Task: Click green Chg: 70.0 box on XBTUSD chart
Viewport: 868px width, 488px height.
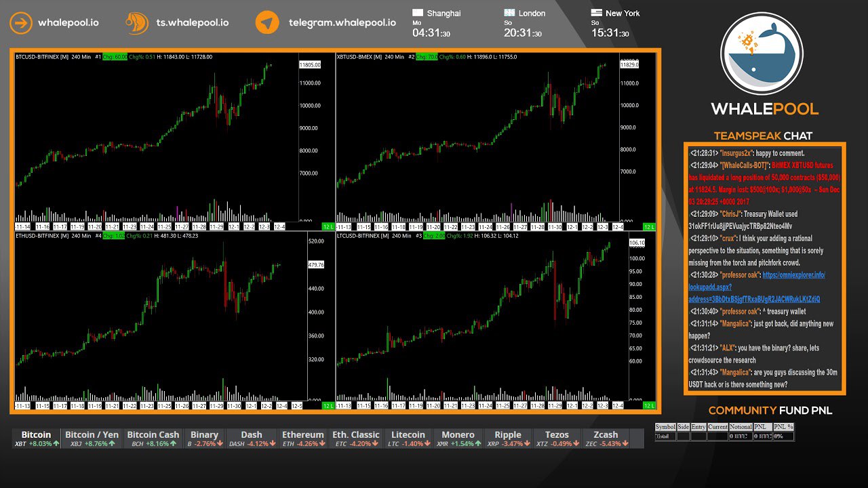Action: pos(427,57)
